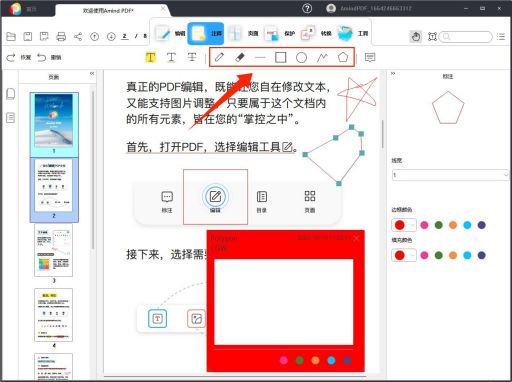Select page 2 thumbnail
Image resolution: width=512 pixels, height=382 pixels.
[54, 189]
